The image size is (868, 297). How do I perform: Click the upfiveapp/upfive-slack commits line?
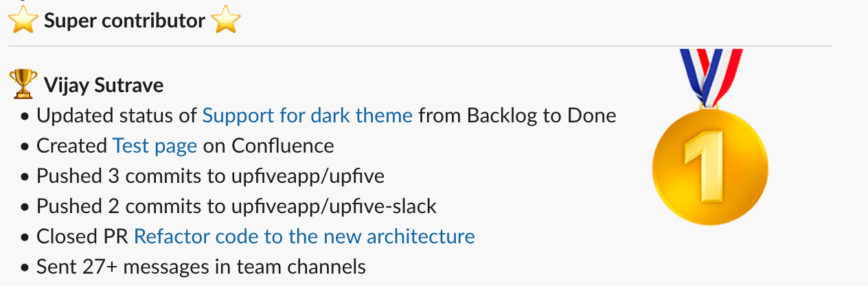[x=236, y=206]
